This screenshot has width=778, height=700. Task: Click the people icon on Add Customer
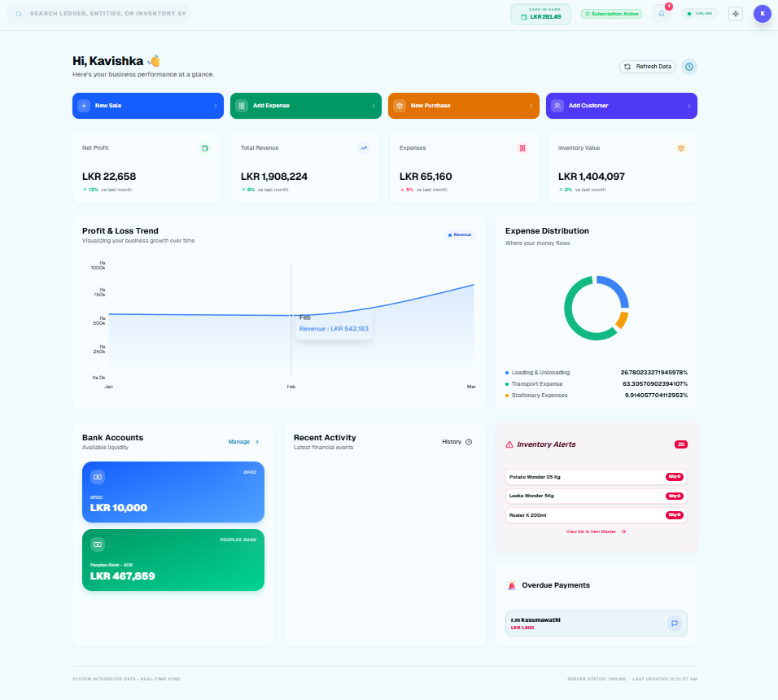(557, 106)
